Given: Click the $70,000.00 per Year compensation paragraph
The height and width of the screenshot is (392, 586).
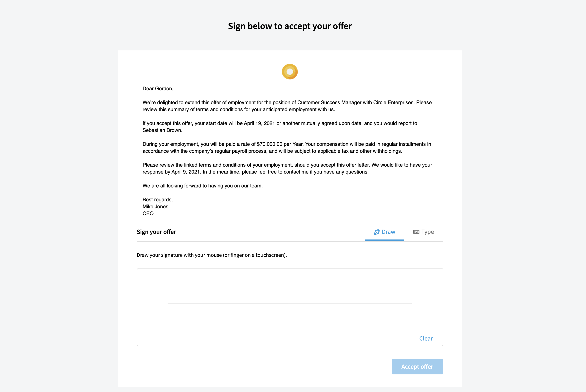Looking at the screenshot, I should coord(287,147).
